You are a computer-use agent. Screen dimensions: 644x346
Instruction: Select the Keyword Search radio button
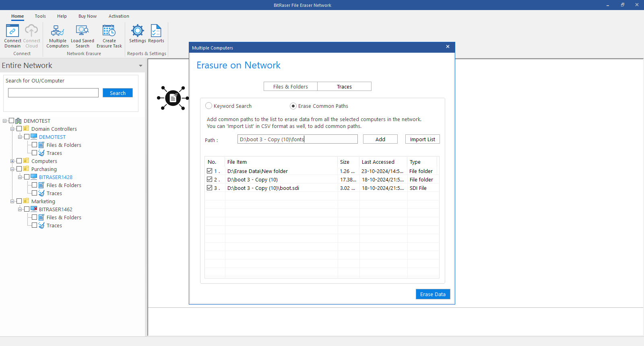click(208, 106)
